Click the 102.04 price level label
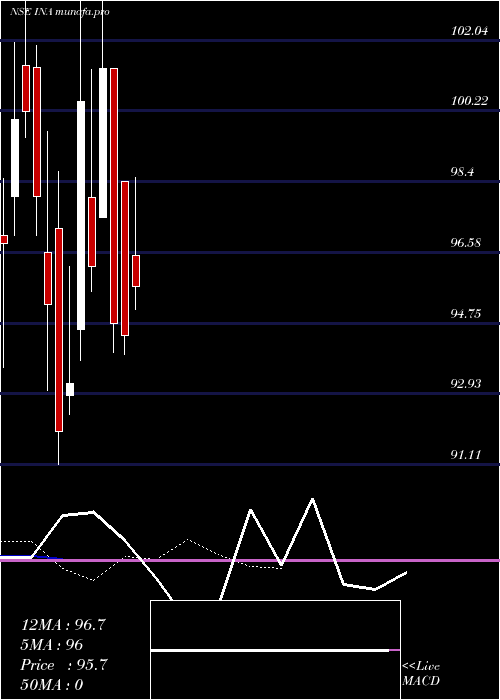This screenshot has height=700, width=500. 470,31
